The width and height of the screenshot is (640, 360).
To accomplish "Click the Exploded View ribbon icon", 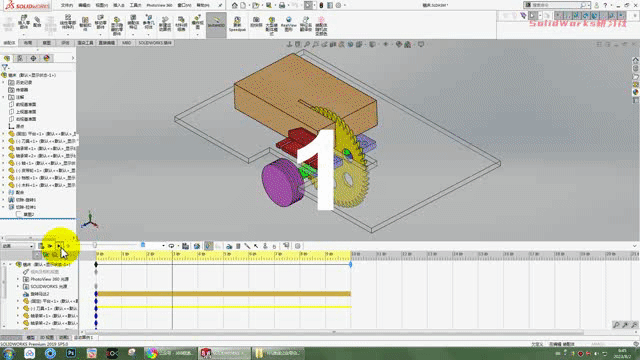I will (198, 22).
